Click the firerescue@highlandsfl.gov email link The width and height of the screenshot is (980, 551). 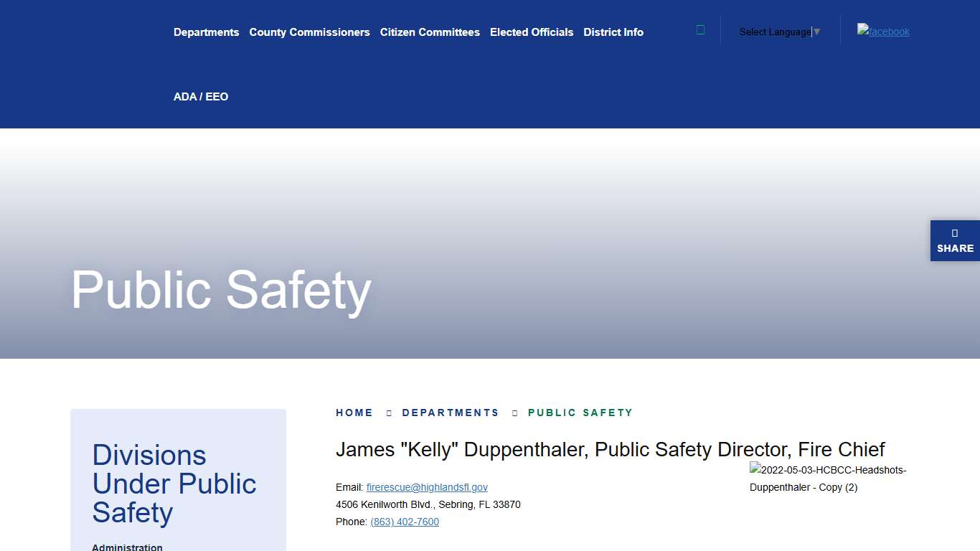tap(427, 487)
